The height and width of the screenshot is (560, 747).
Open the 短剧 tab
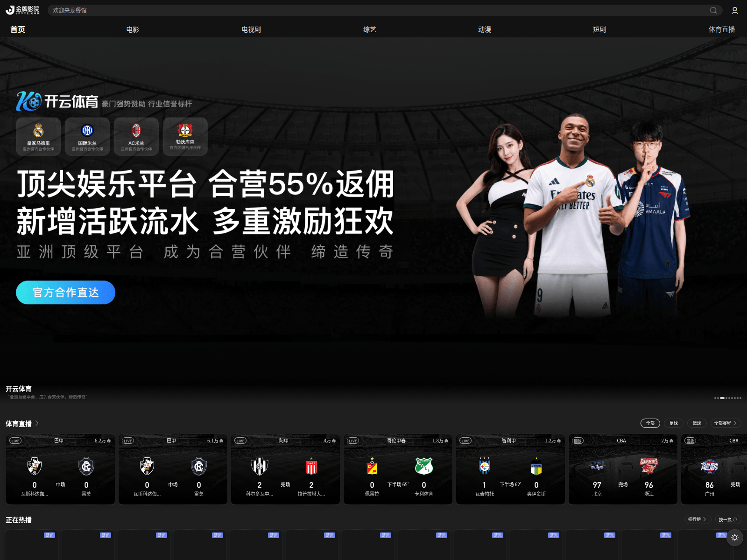(x=599, y=29)
